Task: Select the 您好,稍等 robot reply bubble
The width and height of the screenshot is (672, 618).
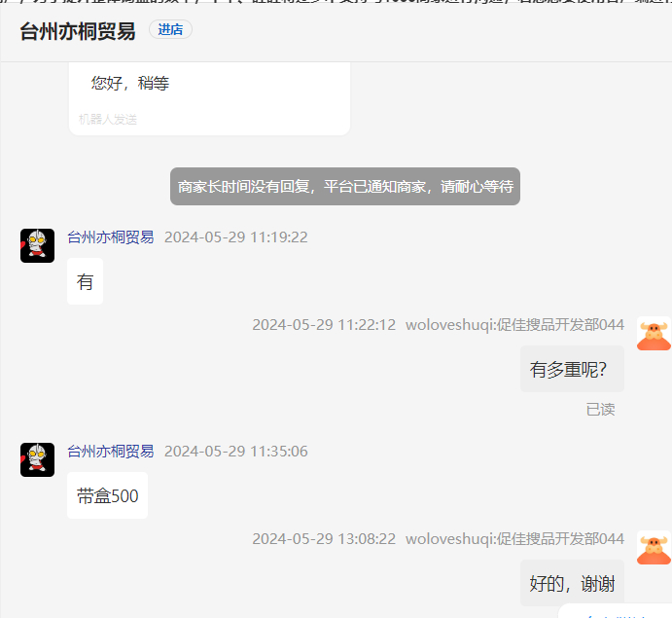Action: 209,98
